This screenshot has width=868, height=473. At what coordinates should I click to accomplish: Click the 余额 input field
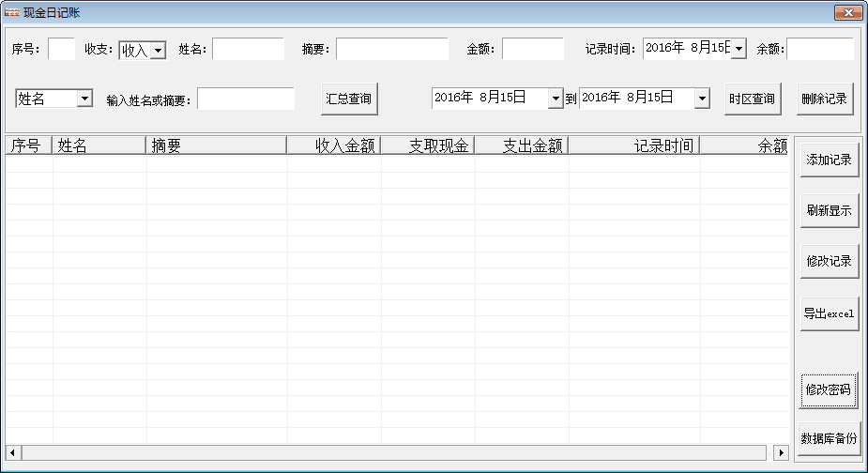tap(820, 49)
